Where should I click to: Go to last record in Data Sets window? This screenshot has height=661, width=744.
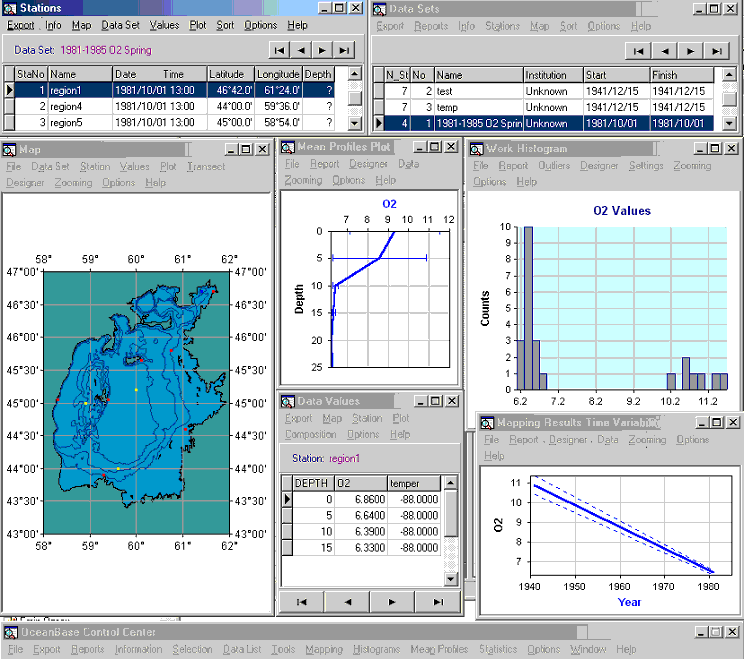pyautogui.click(x=717, y=51)
